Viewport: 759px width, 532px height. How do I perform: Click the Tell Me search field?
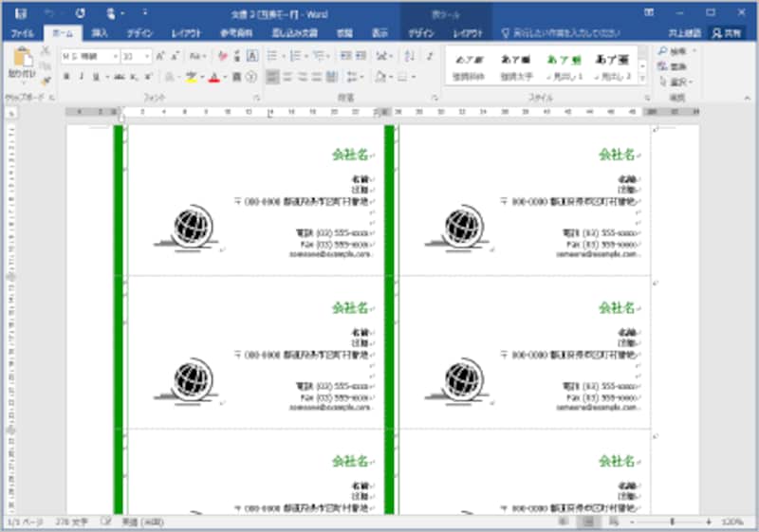click(561, 33)
